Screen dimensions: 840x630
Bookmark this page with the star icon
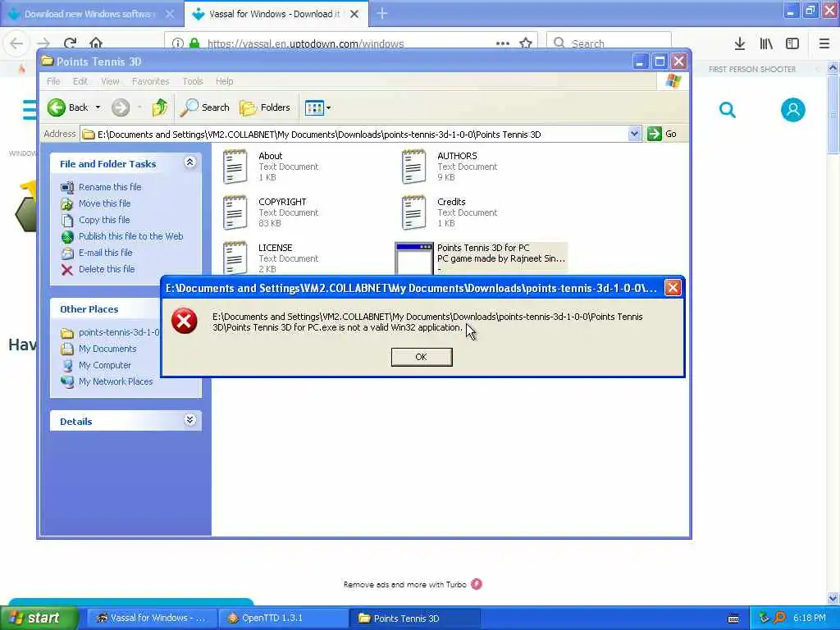pyautogui.click(x=526, y=43)
